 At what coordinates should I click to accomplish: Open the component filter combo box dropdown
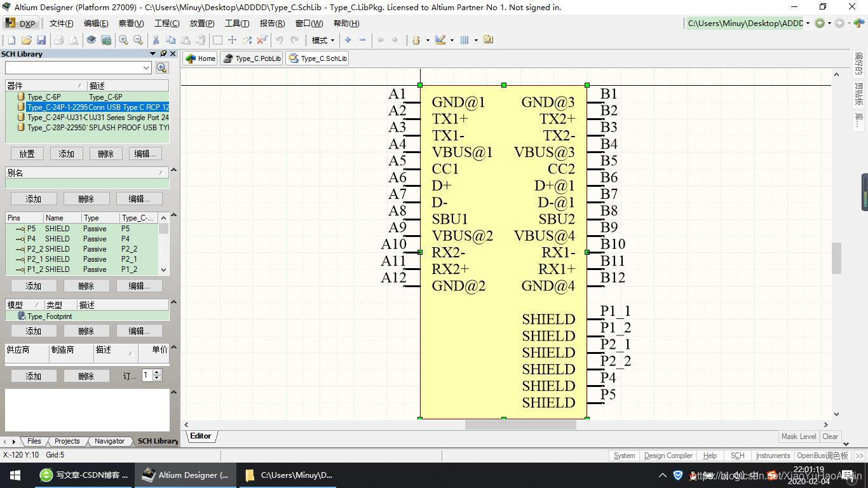coord(146,67)
